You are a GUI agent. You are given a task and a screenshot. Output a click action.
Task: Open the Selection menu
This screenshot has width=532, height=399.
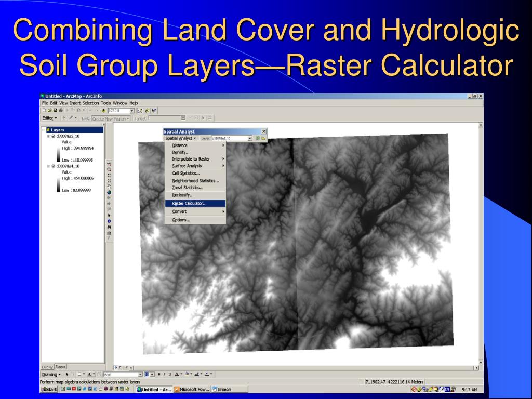pyautogui.click(x=90, y=103)
